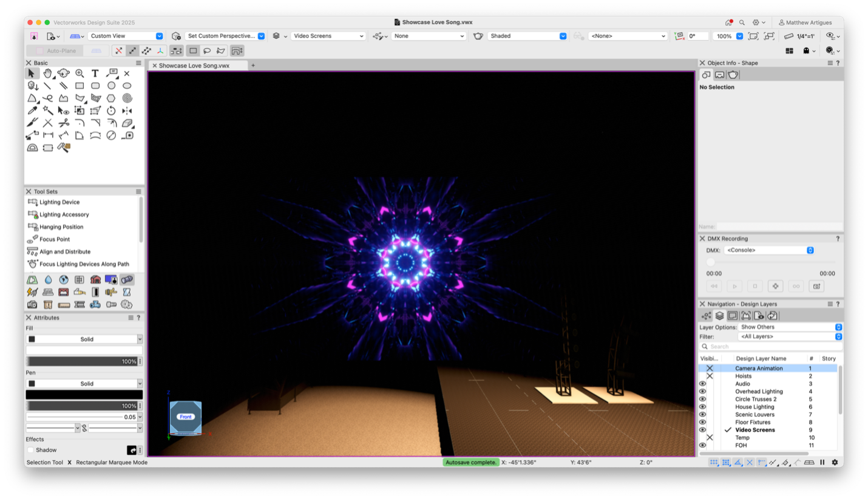Select the Zoom magnifier tool
The width and height of the screenshot is (868, 501).
(x=80, y=73)
